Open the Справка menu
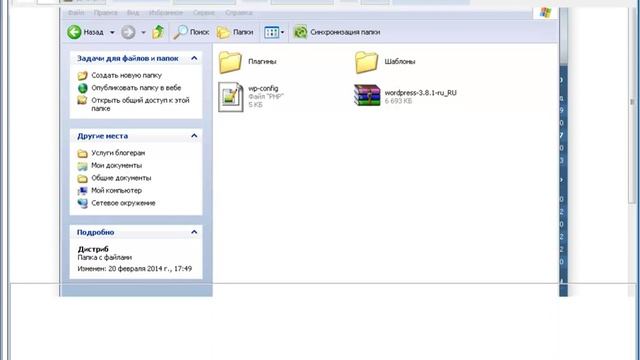 tap(239, 13)
